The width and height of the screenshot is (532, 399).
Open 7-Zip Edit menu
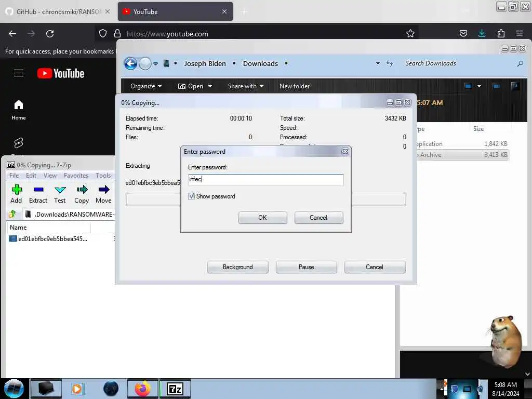click(x=31, y=176)
